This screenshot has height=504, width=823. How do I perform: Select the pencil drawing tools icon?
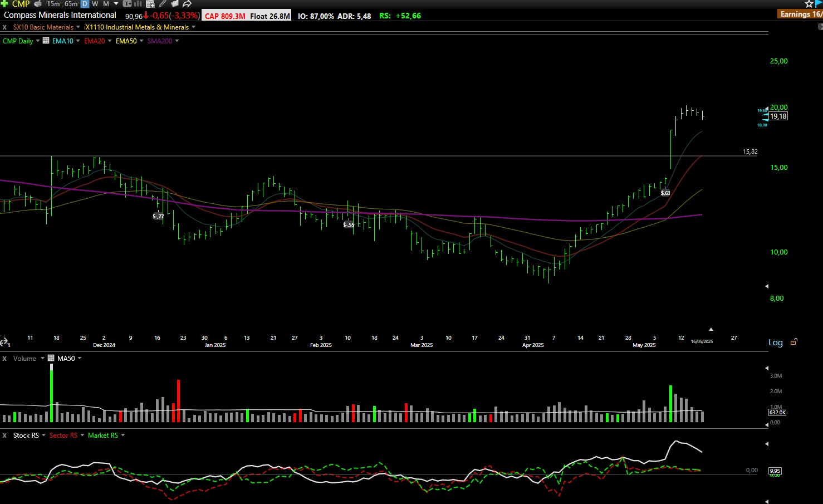click(x=163, y=3)
